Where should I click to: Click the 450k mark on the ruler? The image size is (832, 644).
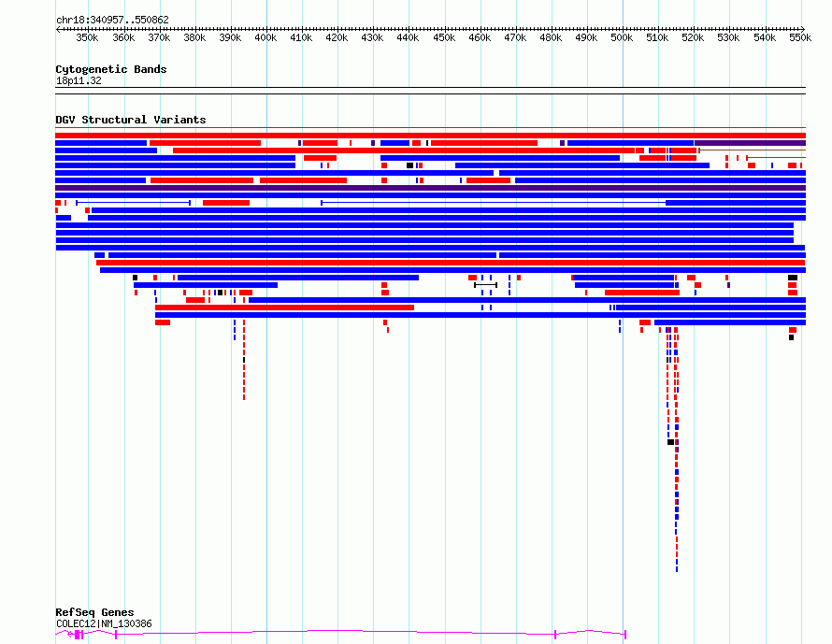point(444,37)
